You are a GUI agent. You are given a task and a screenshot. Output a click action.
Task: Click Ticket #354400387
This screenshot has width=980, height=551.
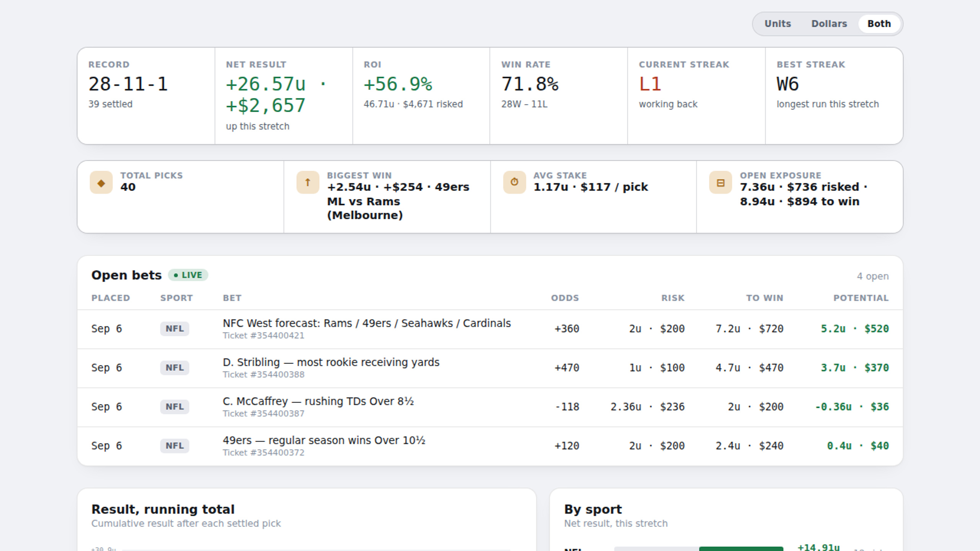pyautogui.click(x=263, y=414)
